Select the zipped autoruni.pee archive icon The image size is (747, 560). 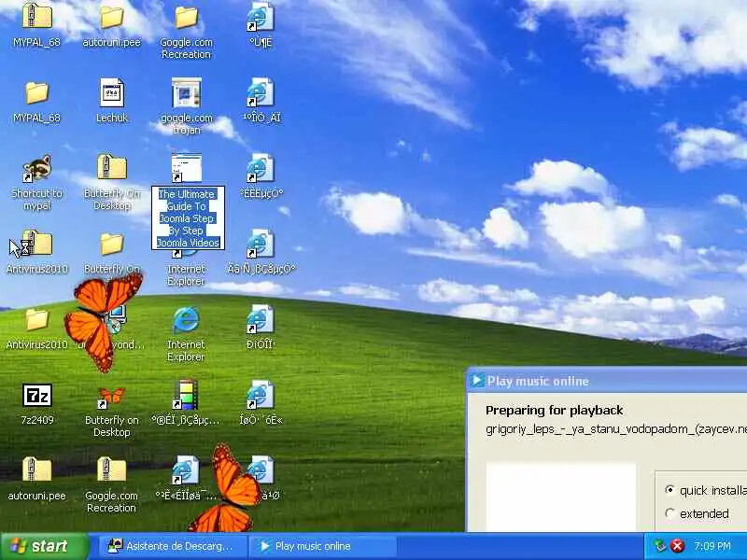pyautogui.click(x=37, y=469)
